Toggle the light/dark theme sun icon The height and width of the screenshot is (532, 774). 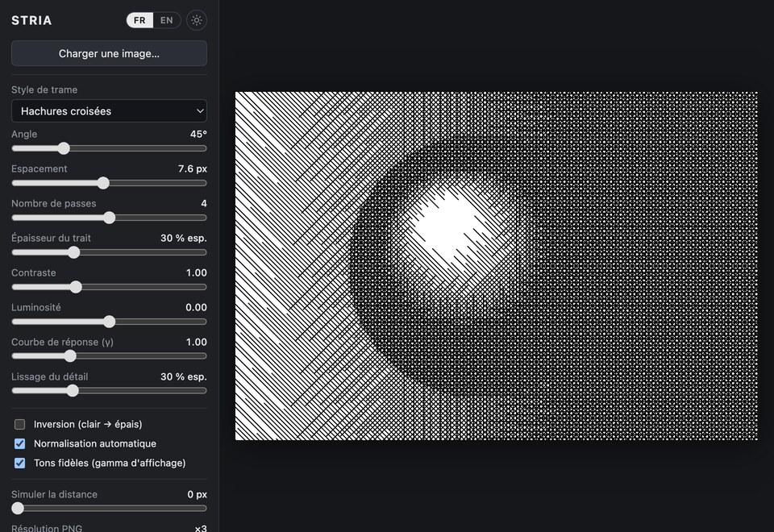tap(197, 20)
